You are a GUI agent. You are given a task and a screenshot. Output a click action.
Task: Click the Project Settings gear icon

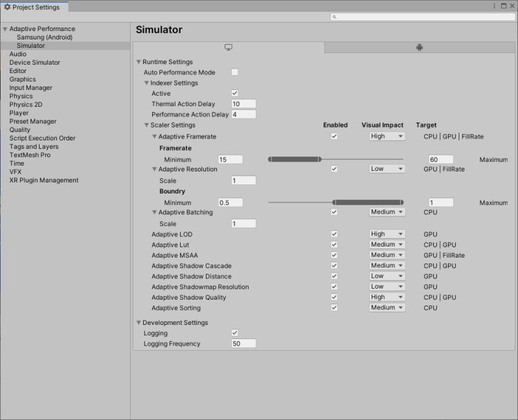(x=8, y=7)
